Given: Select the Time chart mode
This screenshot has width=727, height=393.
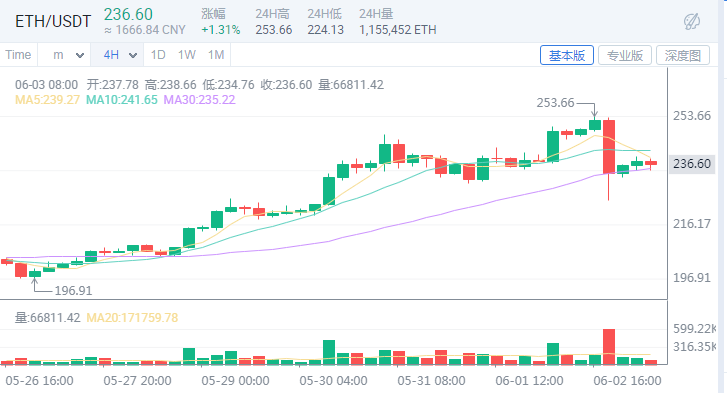Looking at the screenshot, I should pos(18,55).
